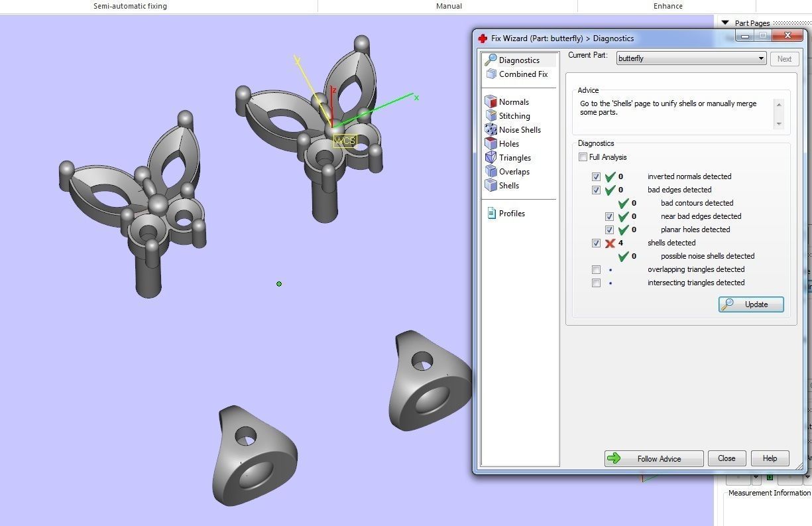This screenshot has width=812, height=526.
Task: Open the Overlaps page
Action: pos(508,171)
